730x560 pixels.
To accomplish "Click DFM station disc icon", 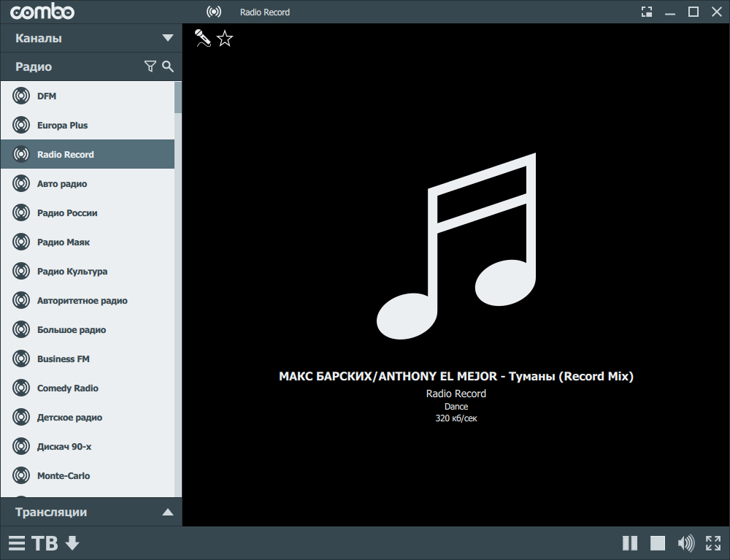I will click(21, 96).
